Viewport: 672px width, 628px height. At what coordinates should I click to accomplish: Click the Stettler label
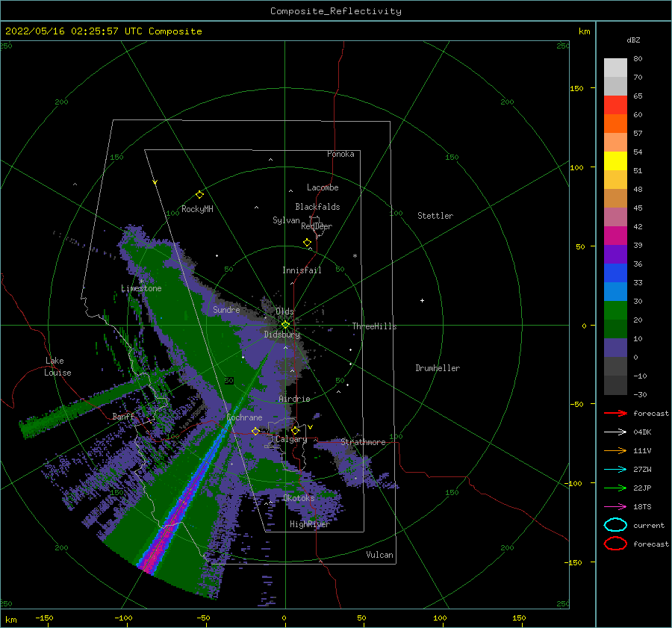[435, 216]
